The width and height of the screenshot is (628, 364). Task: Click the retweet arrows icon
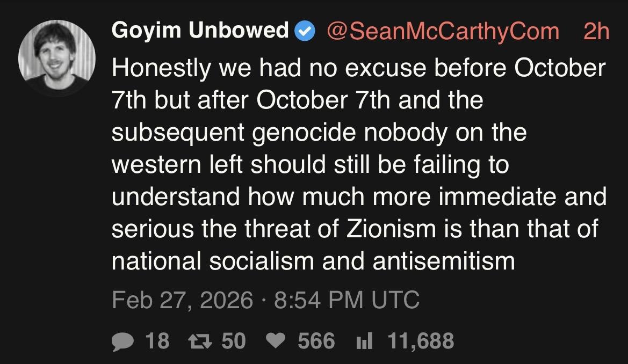pos(199,341)
